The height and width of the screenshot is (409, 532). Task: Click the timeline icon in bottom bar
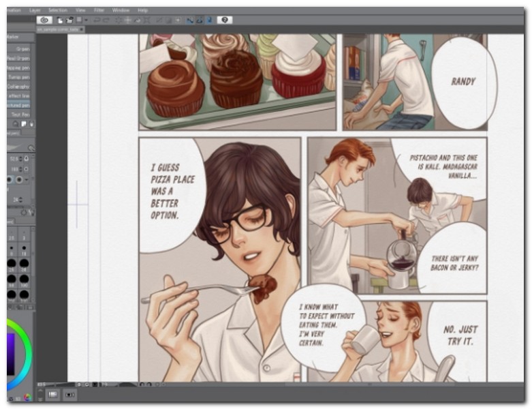(x=70, y=395)
